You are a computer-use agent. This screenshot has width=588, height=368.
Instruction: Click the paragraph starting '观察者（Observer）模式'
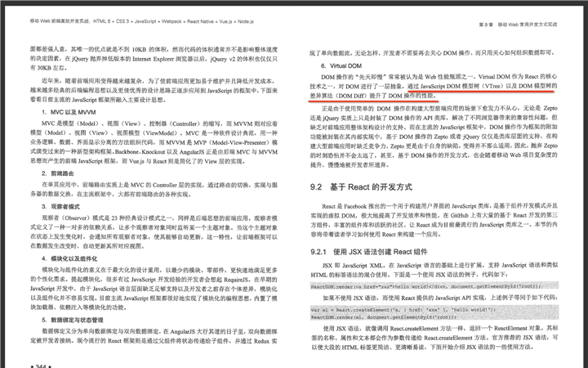pyautogui.click(x=154, y=232)
